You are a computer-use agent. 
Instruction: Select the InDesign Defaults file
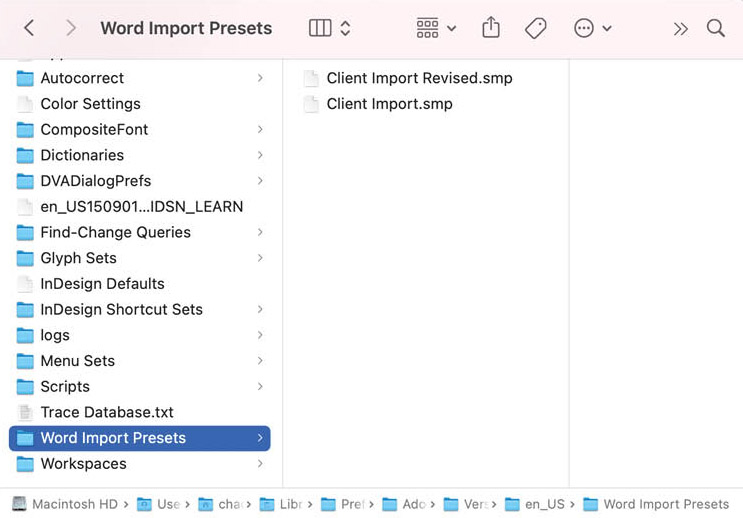pyautogui.click(x=140, y=283)
